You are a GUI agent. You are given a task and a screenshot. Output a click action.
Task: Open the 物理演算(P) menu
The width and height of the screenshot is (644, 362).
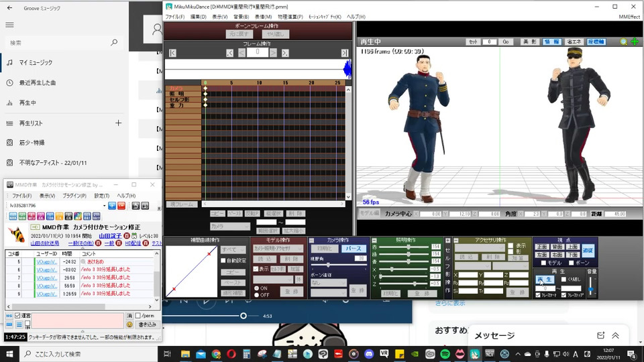[x=290, y=17]
